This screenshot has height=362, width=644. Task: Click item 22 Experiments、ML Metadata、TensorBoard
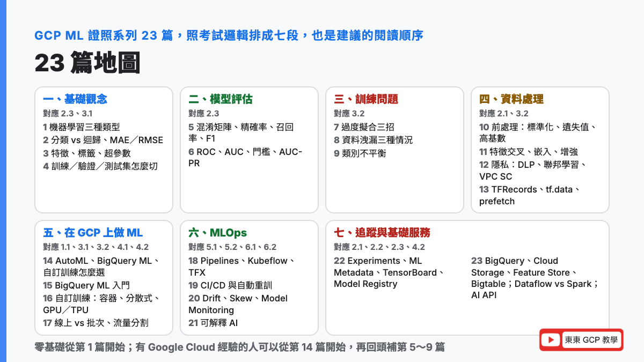tap(389, 272)
